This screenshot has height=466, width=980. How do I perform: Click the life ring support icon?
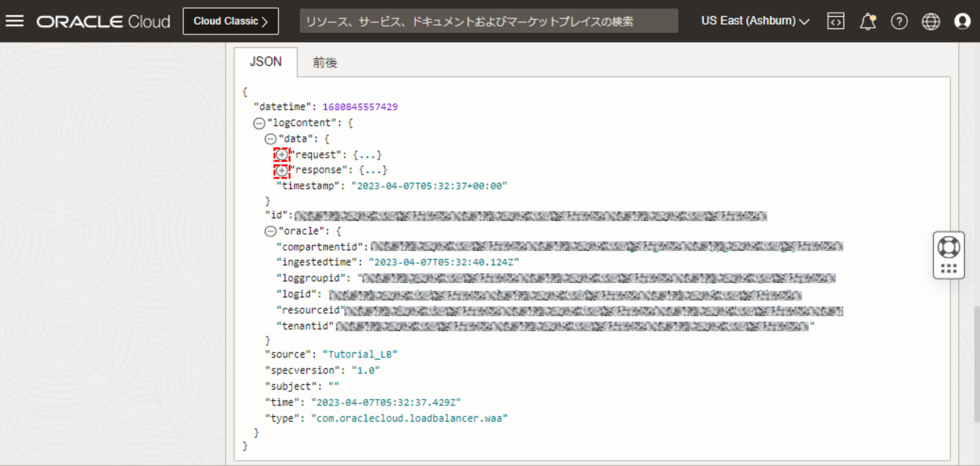[x=948, y=247]
